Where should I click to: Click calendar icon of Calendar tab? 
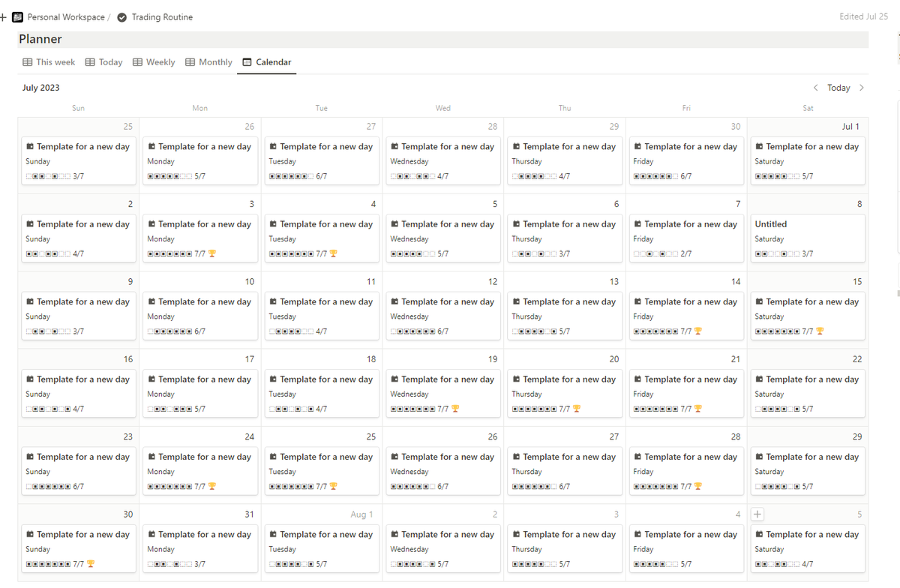point(247,62)
